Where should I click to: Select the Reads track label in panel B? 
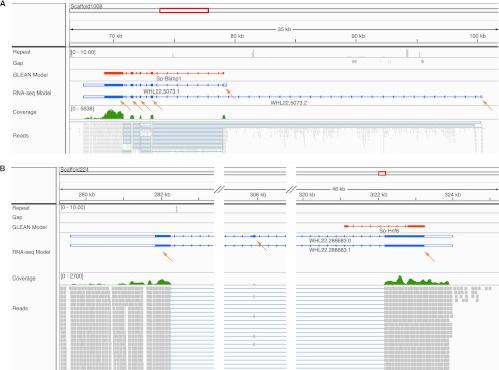(20, 308)
